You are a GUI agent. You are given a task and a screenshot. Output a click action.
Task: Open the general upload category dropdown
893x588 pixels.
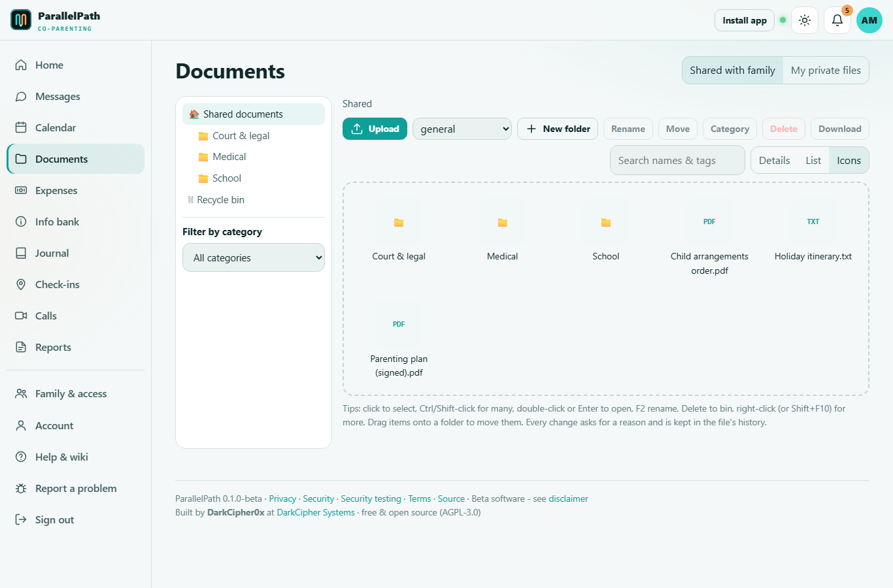(462, 129)
